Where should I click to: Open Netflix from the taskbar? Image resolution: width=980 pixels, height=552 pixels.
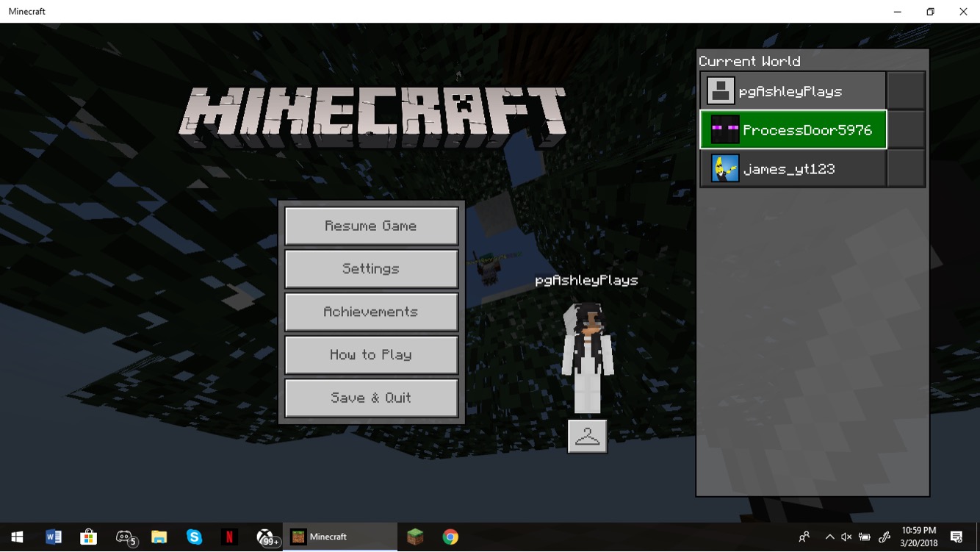[x=229, y=537]
